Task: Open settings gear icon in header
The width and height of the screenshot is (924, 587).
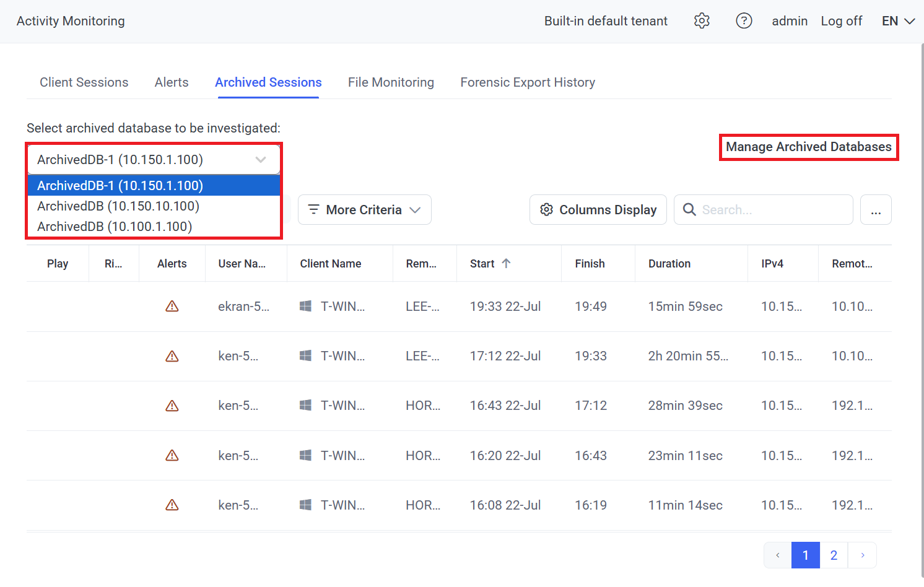Action: pyautogui.click(x=702, y=21)
